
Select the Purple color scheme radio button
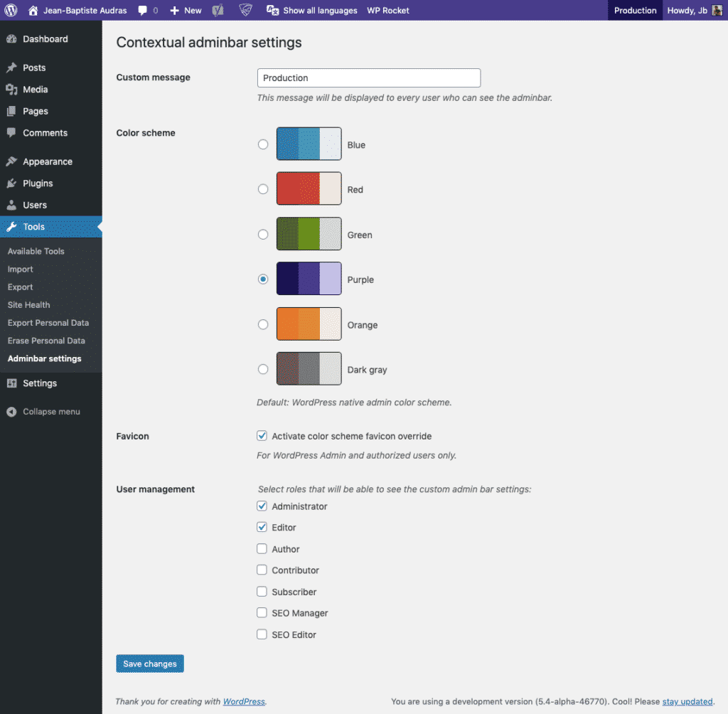coord(263,279)
